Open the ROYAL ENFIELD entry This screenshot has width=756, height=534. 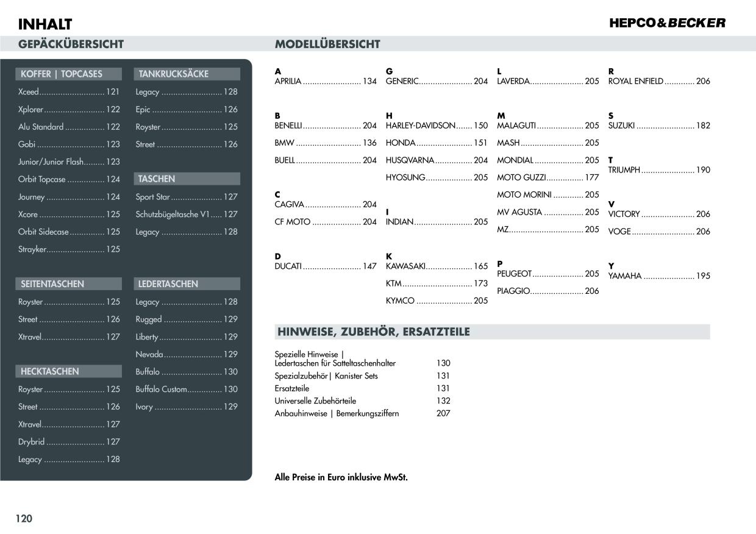click(659, 81)
